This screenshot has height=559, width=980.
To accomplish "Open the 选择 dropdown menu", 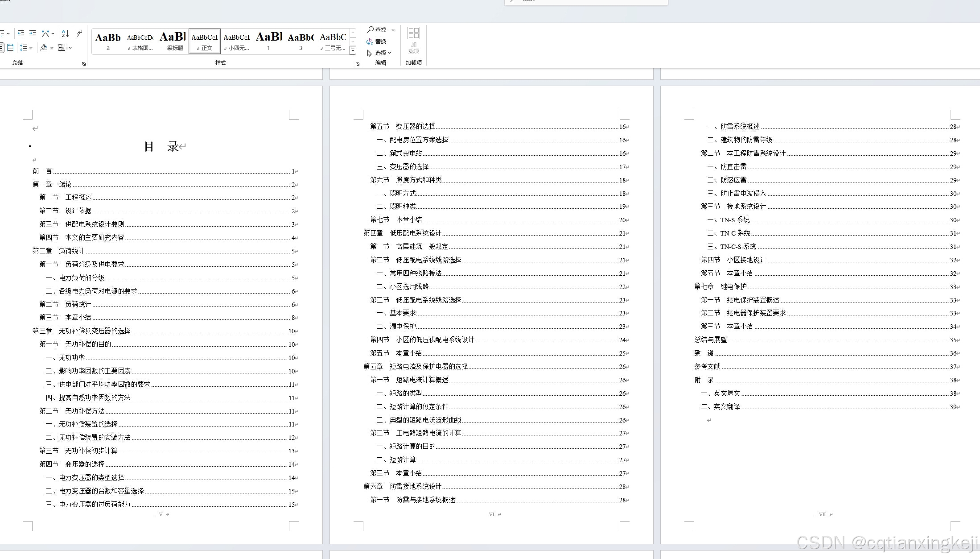I will tap(379, 53).
